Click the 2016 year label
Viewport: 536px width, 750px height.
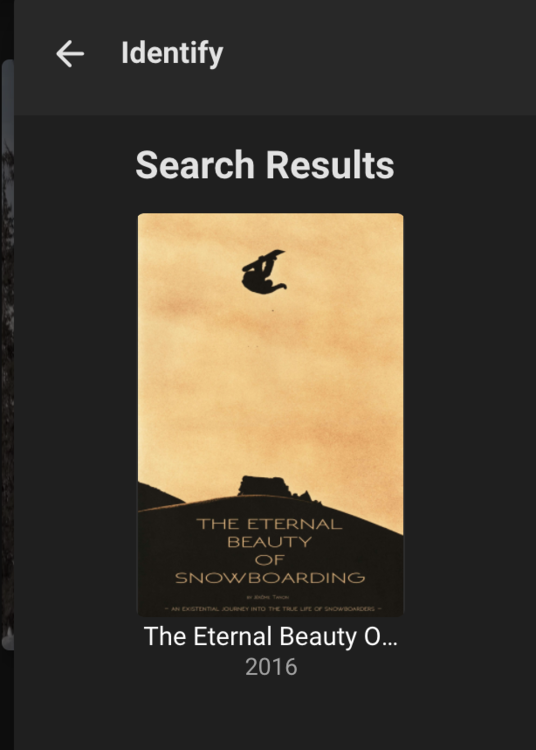271,667
